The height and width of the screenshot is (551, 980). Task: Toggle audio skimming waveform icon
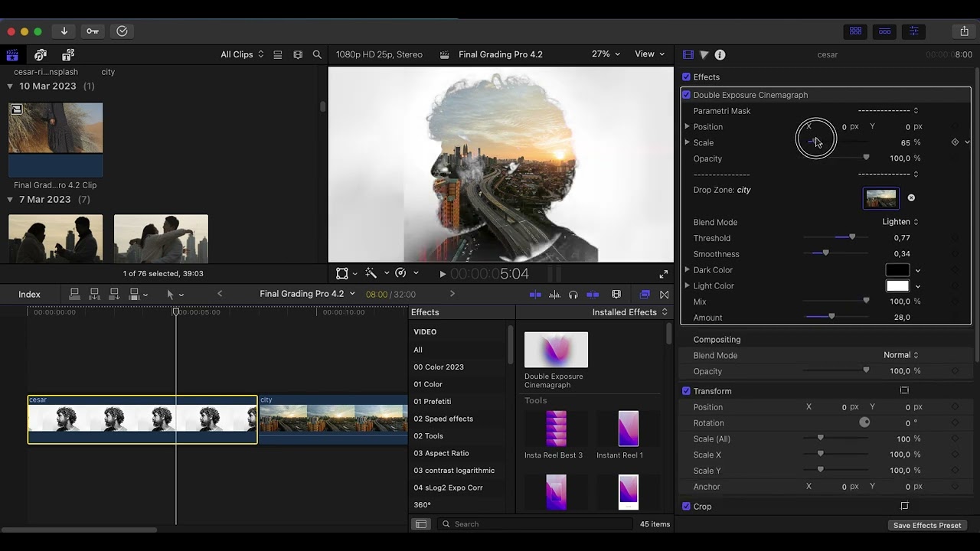tap(554, 295)
